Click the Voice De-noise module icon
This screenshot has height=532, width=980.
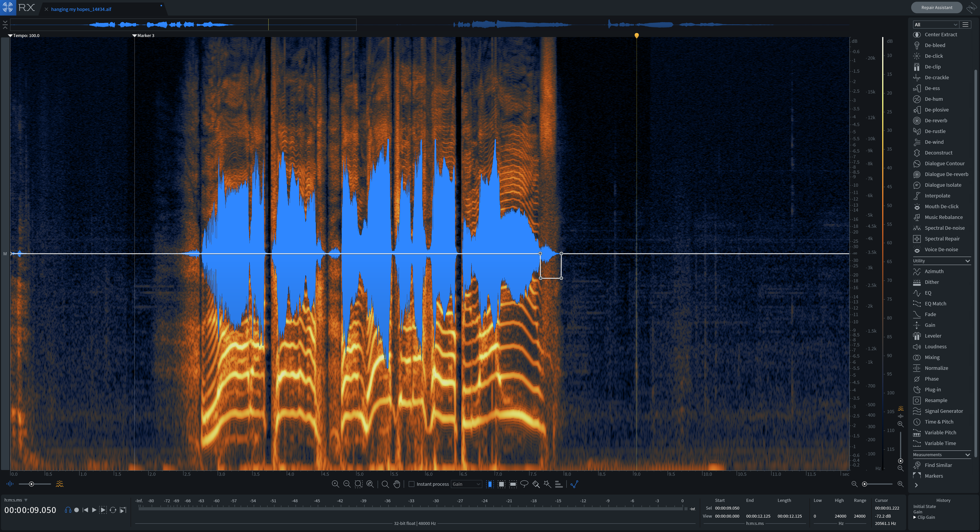pos(917,250)
